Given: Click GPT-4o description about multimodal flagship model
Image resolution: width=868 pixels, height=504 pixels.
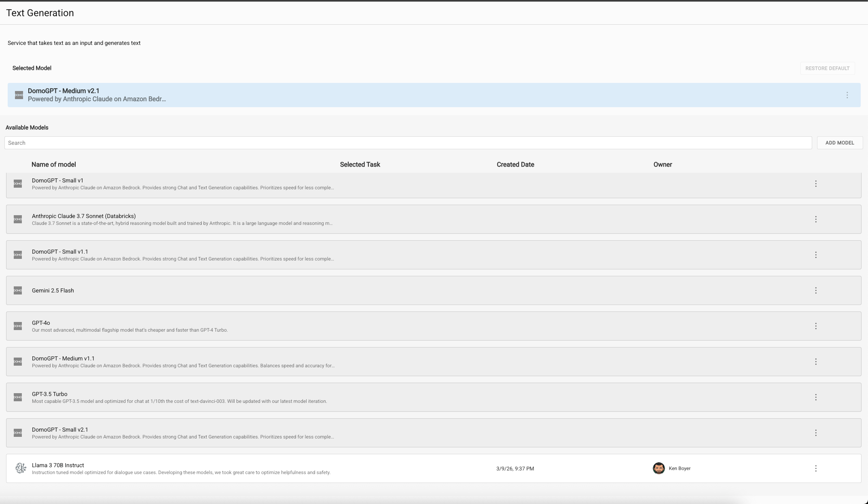Looking at the screenshot, I should click(130, 330).
